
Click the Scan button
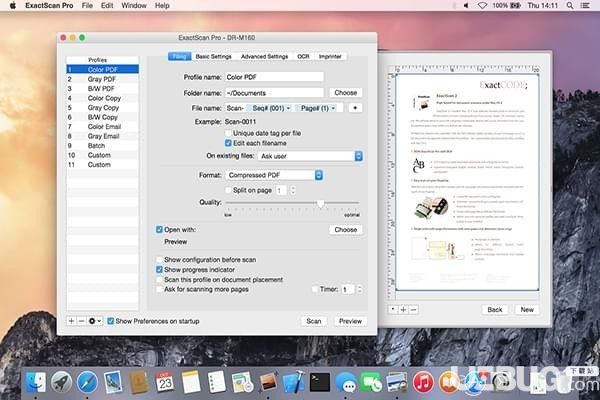pos(314,322)
